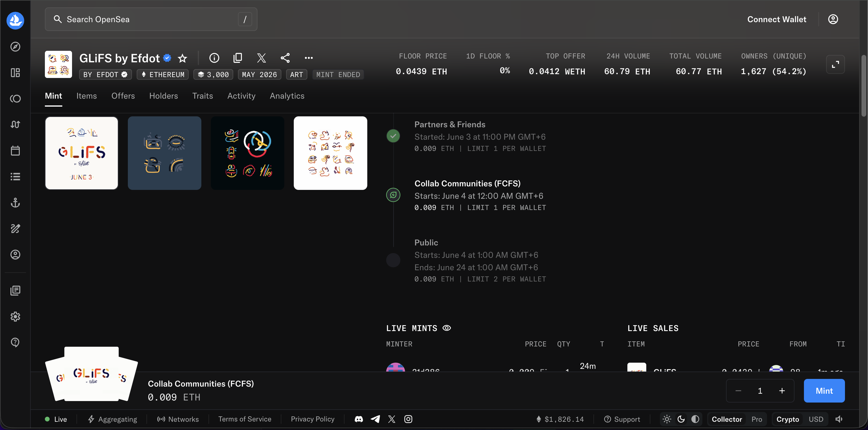Switch to the Holders tab
Image resolution: width=868 pixels, height=430 pixels.
[x=164, y=96]
